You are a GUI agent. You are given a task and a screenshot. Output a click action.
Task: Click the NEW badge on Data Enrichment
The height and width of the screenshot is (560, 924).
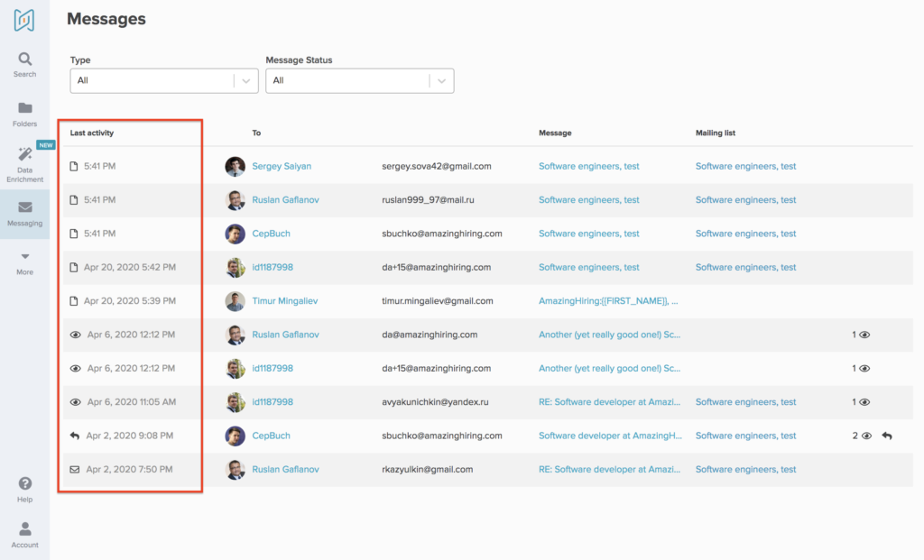click(45, 145)
